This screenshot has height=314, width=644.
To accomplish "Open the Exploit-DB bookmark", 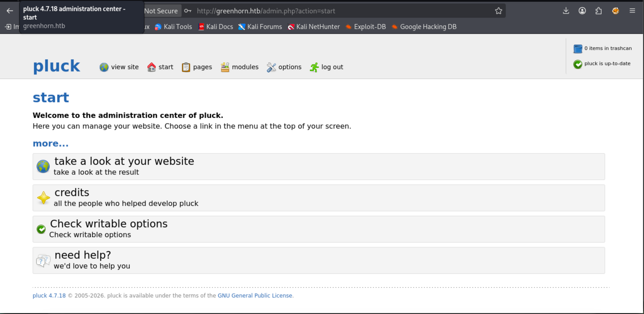I will [x=366, y=27].
